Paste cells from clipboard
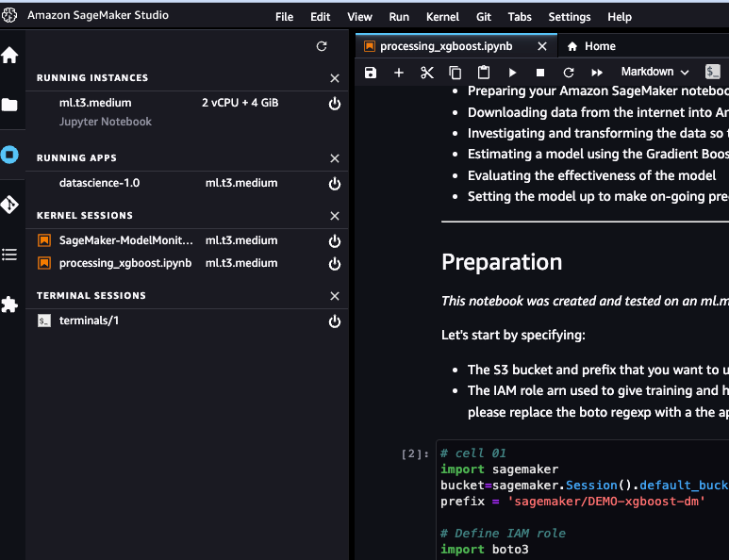This screenshot has width=729, height=560. click(484, 72)
